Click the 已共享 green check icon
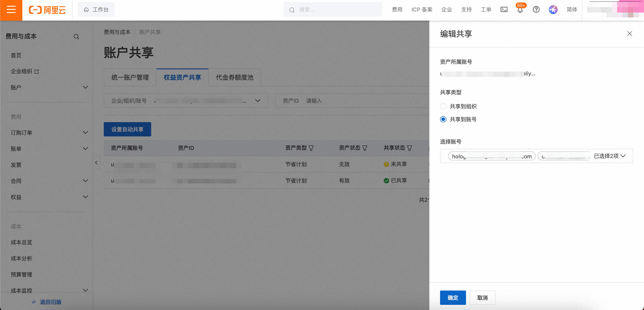The image size is (644, 310). (386, 181)
